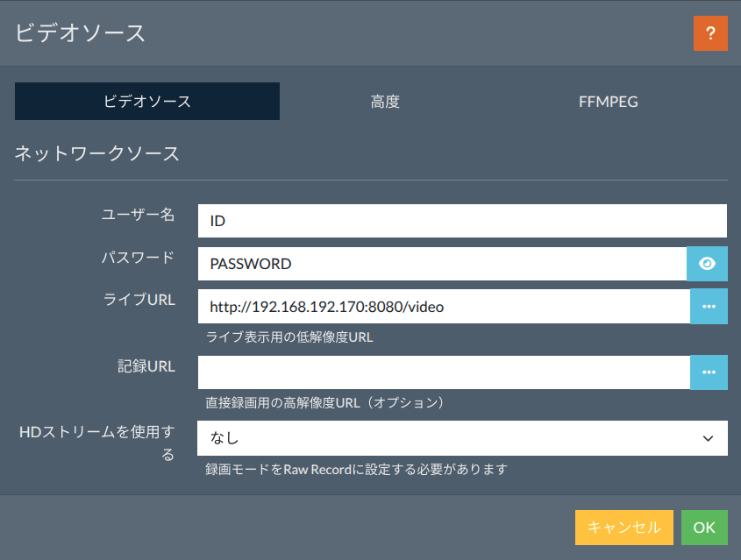This screenshot has width=741, height=560.
Task: Open the FFMPEG tab
Action: click(609, 101)
